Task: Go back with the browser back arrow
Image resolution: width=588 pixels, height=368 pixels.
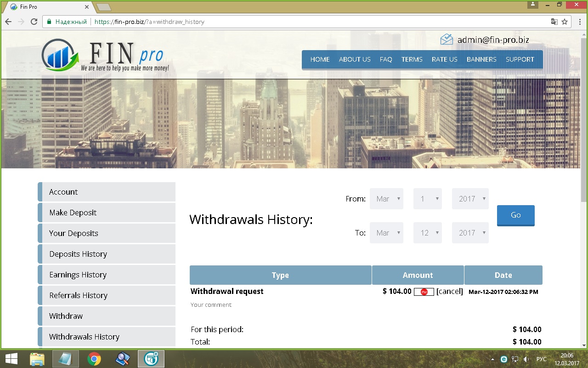Action: click(x=8, y=22)
